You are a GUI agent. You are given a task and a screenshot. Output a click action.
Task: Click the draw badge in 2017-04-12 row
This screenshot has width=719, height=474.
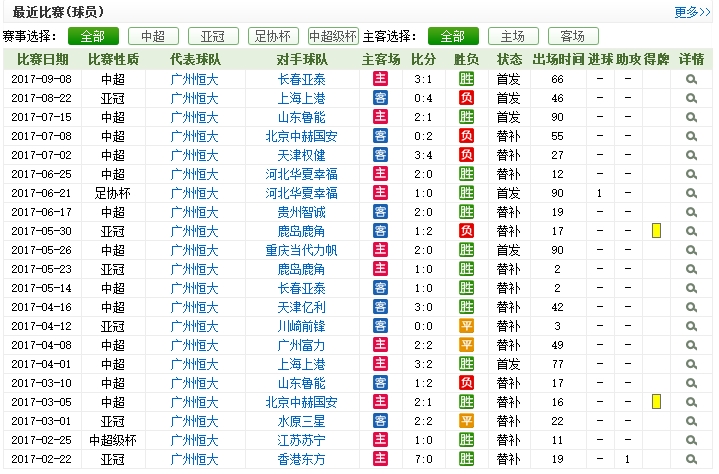coord(466,326)
